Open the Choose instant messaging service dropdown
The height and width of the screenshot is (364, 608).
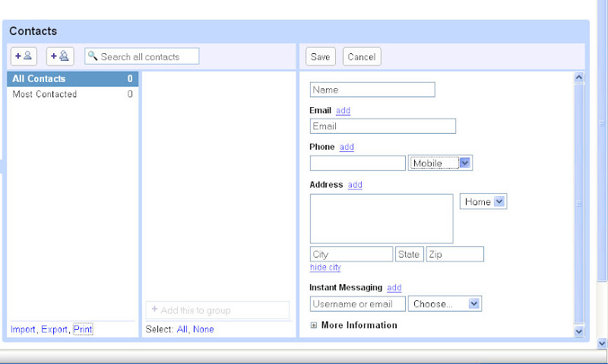pos(474,304)
